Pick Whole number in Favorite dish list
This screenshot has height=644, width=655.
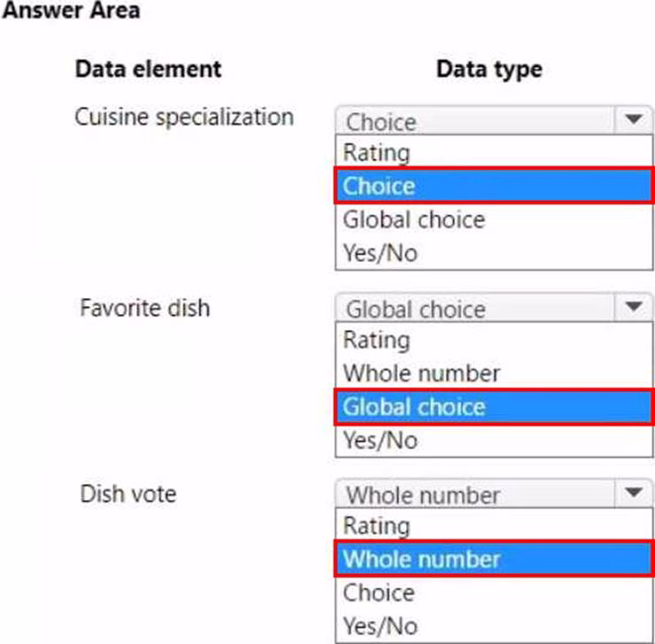pyautogui.click(x=421, y=373)
